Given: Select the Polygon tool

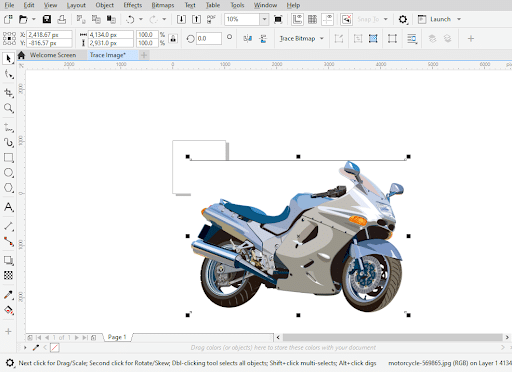Looking at the screenshot, I should point(8,188).
